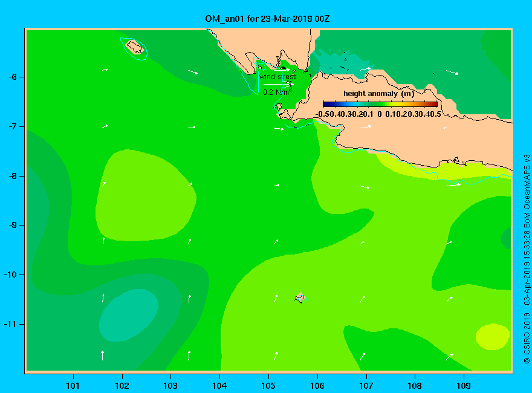Viewport: 532px width, 393px height.
Task: Click the longitude label 108
Action: point(415,386)
